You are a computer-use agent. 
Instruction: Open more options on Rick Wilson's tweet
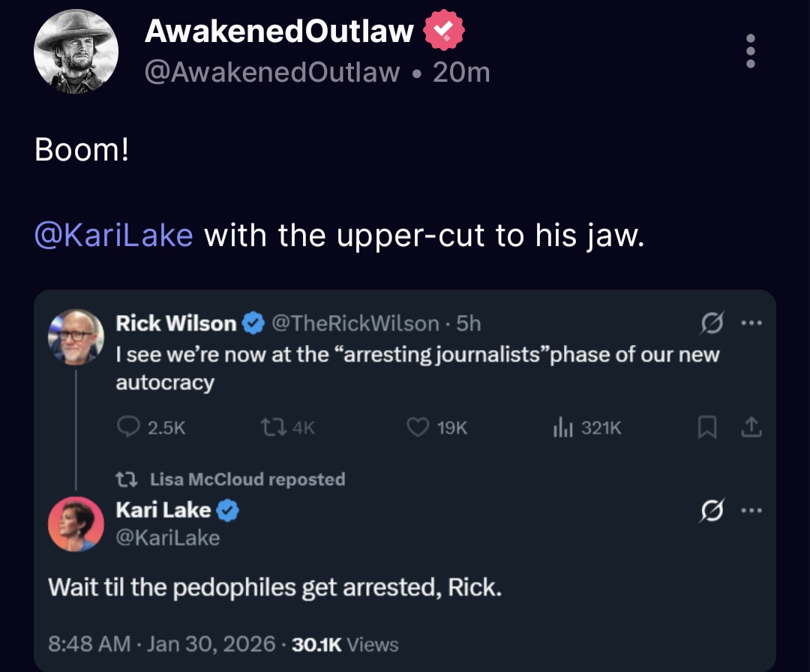750,324
